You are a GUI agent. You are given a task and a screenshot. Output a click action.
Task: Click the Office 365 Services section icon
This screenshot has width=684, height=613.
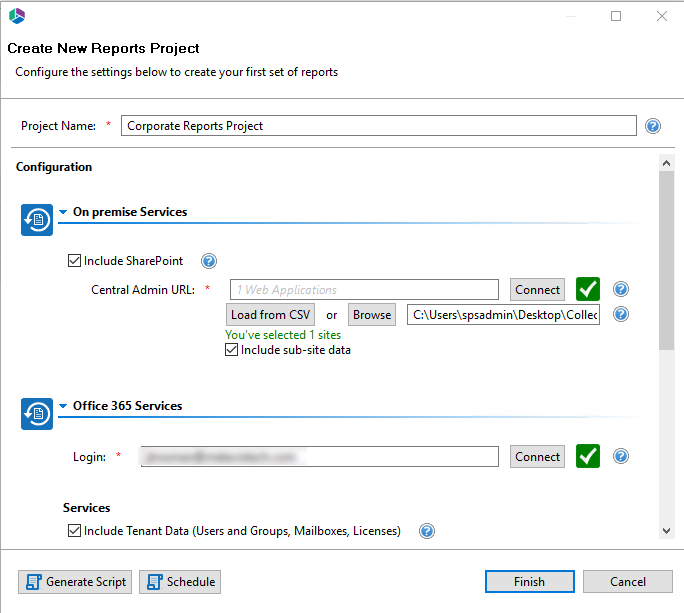pyautogui.click(x=37, y=414)
